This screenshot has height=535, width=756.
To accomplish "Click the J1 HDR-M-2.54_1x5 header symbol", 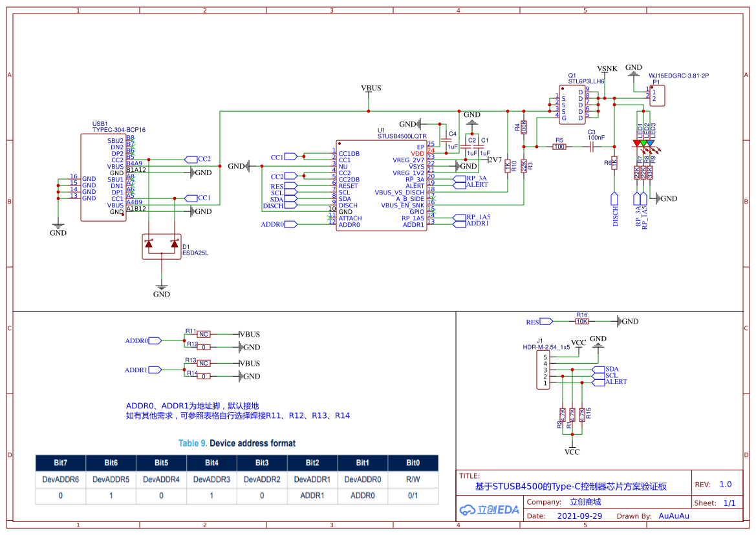I will click(x=543, y=370).
